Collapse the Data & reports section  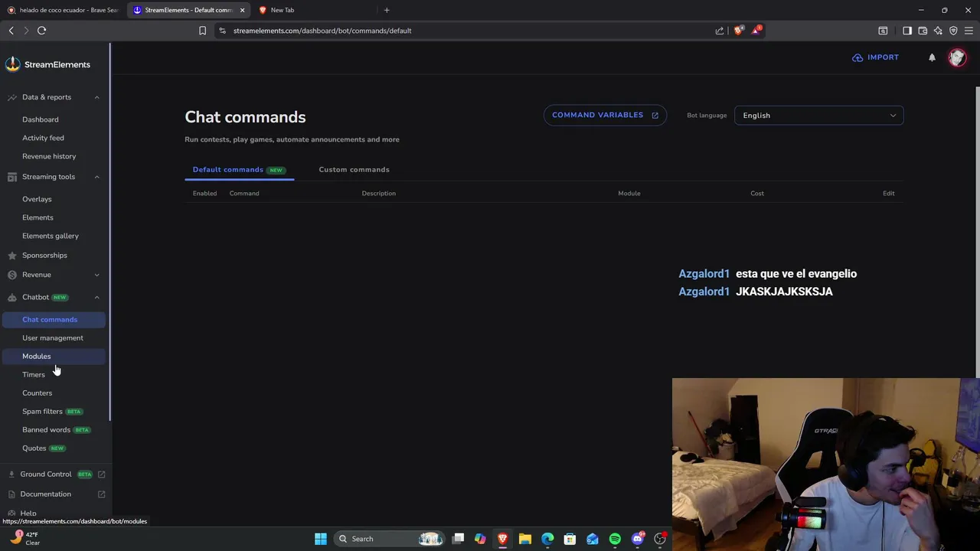96,97
